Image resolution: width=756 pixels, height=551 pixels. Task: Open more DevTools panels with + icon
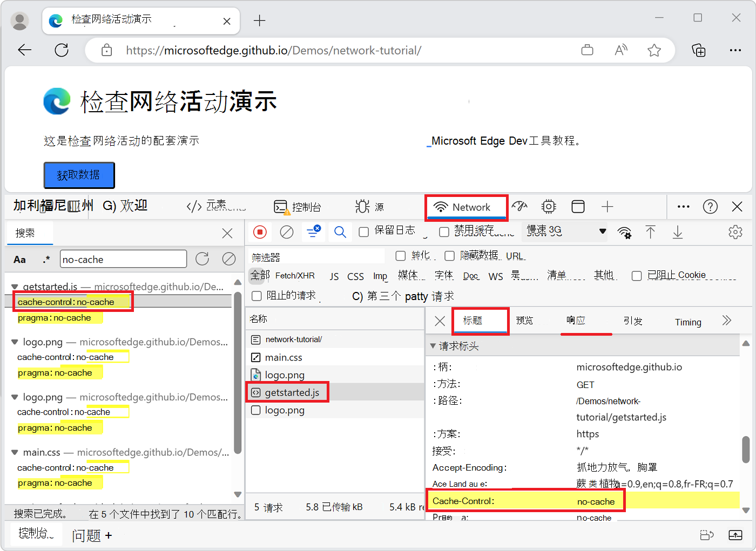coord(607,206)
